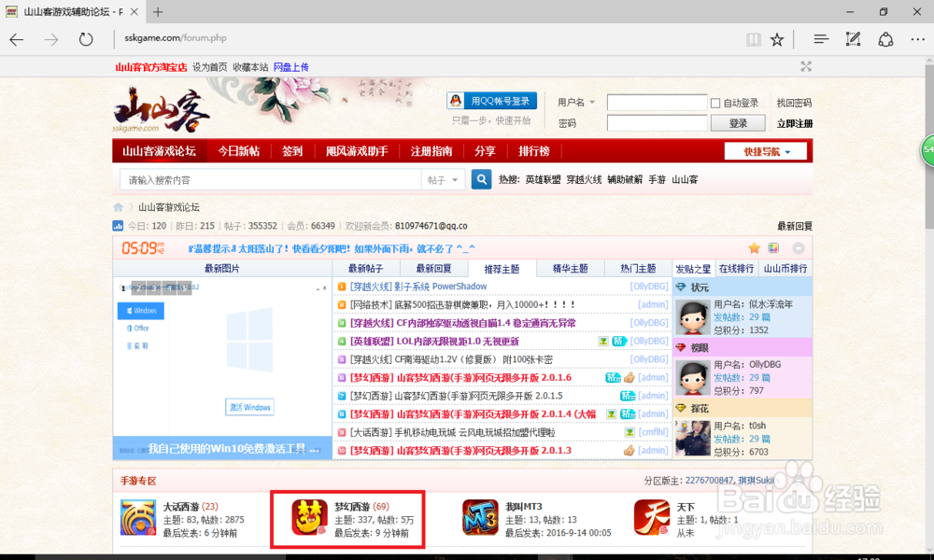
Task: Open the 今日新帖 menu item
Action: [x=239, y=151]
